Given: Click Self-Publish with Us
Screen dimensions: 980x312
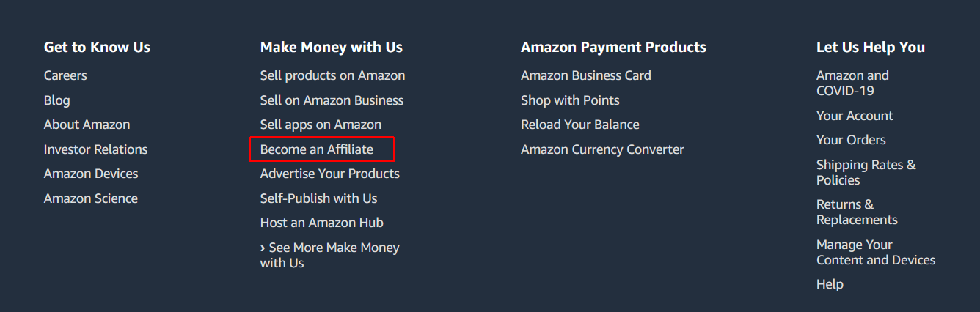Looking at the screenshot, I should [x=318, y=198].
